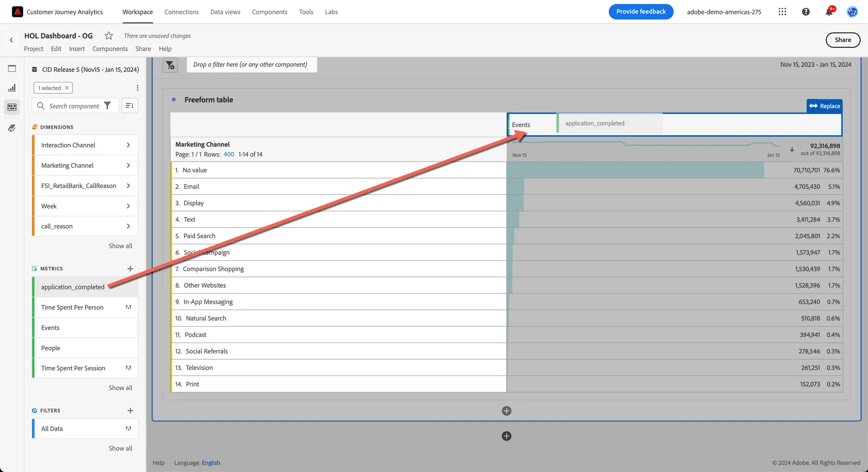
Task: Show all metrics link
Action: point(120,388)
